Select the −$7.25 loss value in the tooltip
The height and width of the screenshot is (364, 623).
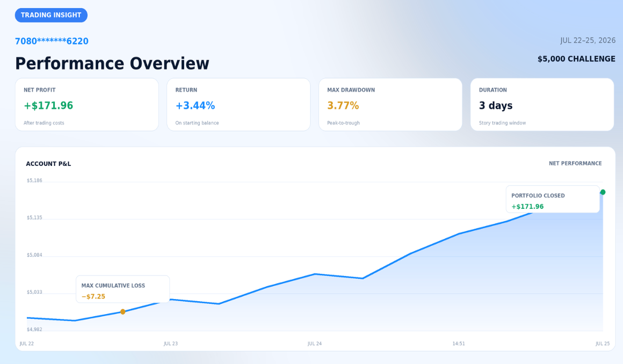click(93, 296)
